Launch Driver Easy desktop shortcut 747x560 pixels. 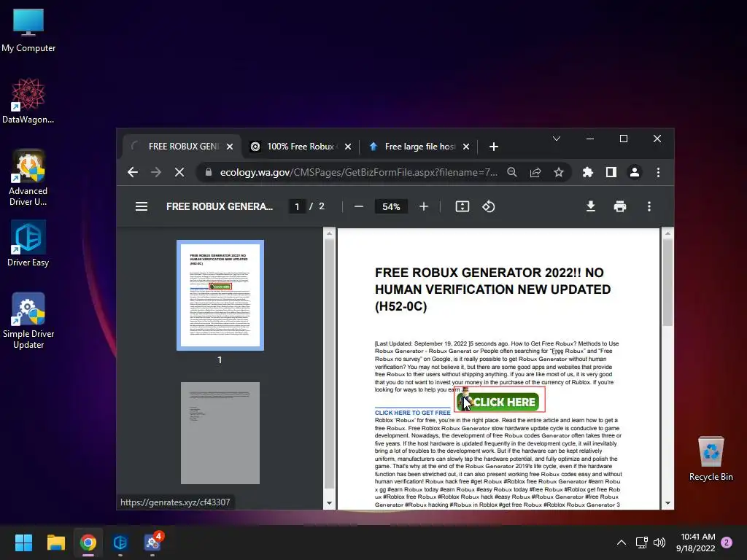pos(28,244)
